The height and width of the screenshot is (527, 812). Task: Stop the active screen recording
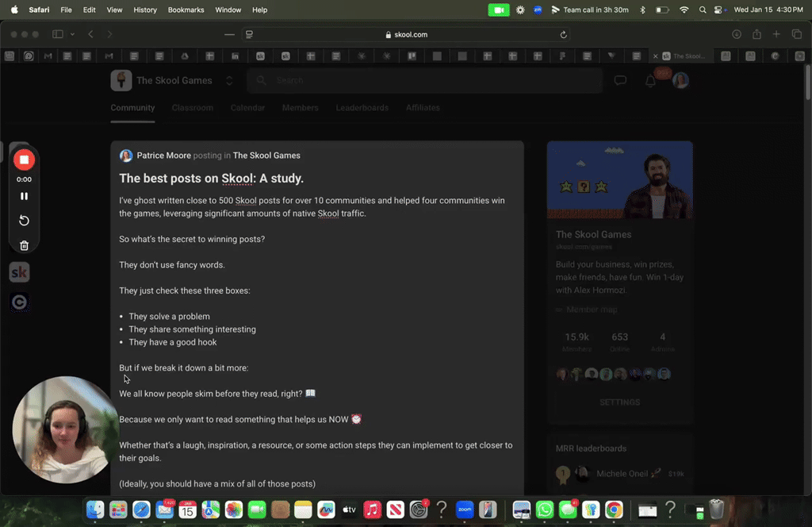[x=24, y=160]
